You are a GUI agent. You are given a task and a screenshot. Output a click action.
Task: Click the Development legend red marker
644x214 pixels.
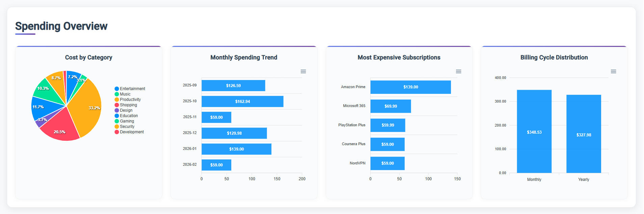coord(117,132)
